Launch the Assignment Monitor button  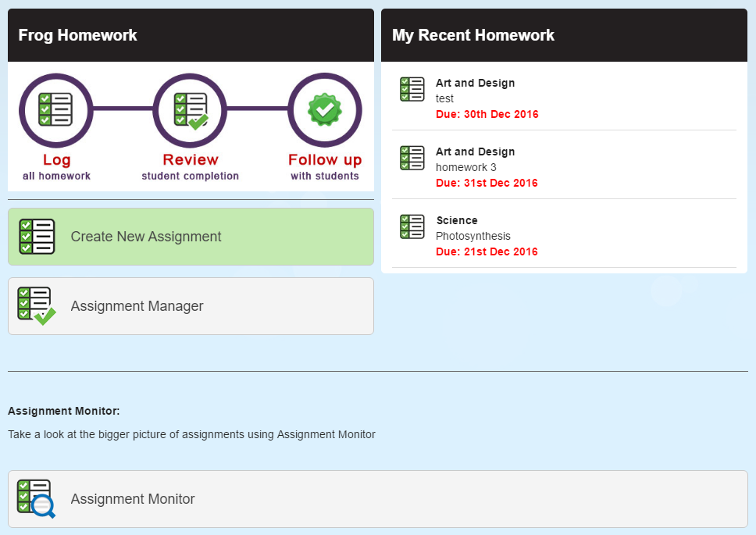[378, 499]
